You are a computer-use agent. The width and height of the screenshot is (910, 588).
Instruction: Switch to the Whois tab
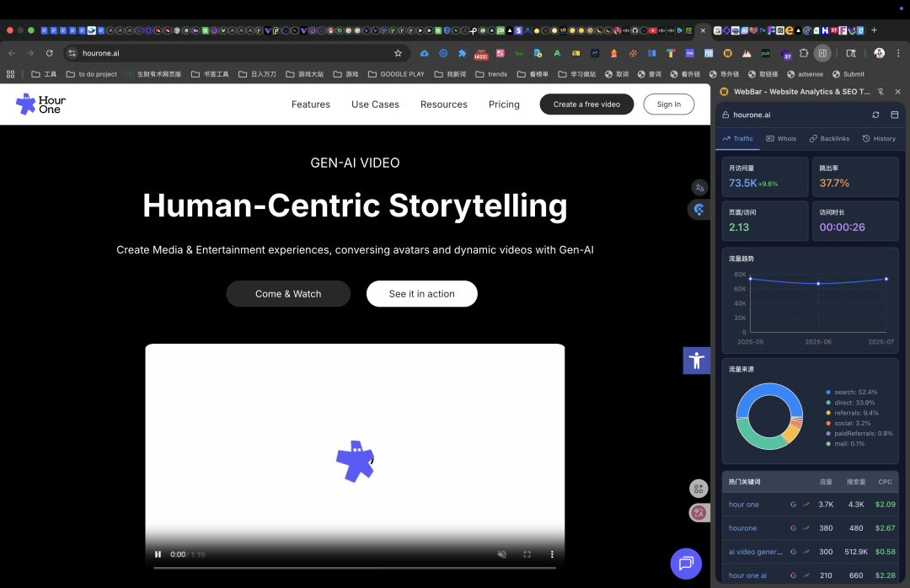781,139
